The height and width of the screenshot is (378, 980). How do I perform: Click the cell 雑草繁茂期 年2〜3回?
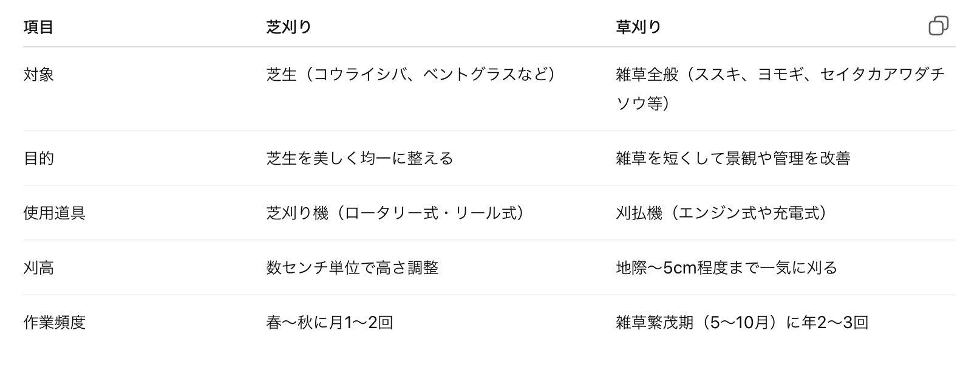[x=742, y=323]
